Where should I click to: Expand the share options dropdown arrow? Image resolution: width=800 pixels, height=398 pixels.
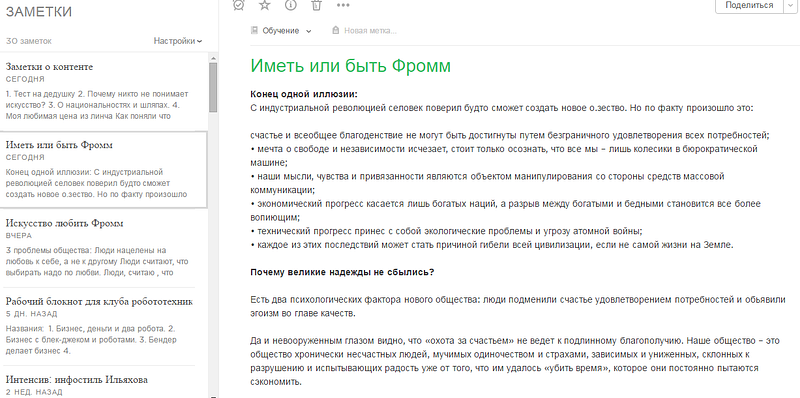[790, 5]
